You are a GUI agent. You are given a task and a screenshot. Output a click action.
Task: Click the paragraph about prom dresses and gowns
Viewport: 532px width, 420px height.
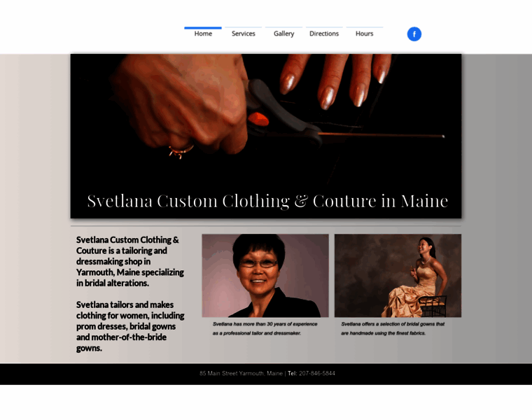tap(130, 326)
